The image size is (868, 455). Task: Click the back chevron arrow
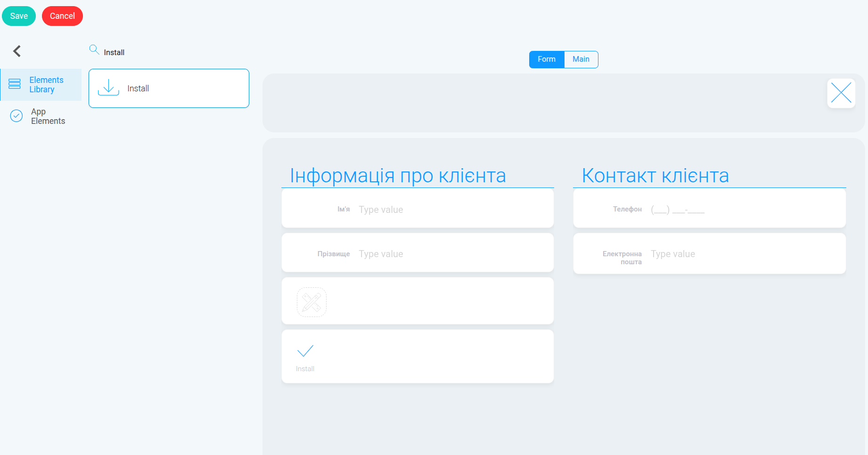click(x=17, y=51)
